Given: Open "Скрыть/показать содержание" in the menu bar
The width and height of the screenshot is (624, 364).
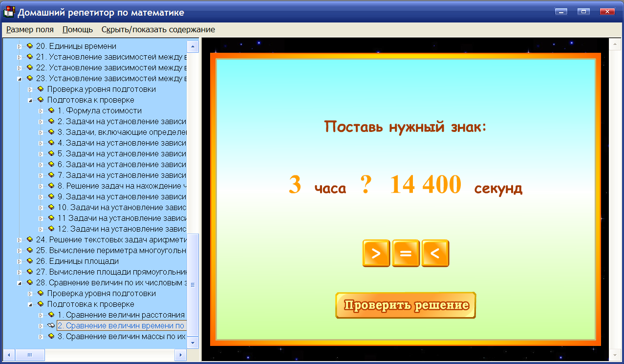Looking at the screenshot, I should (x=157, y=29).
